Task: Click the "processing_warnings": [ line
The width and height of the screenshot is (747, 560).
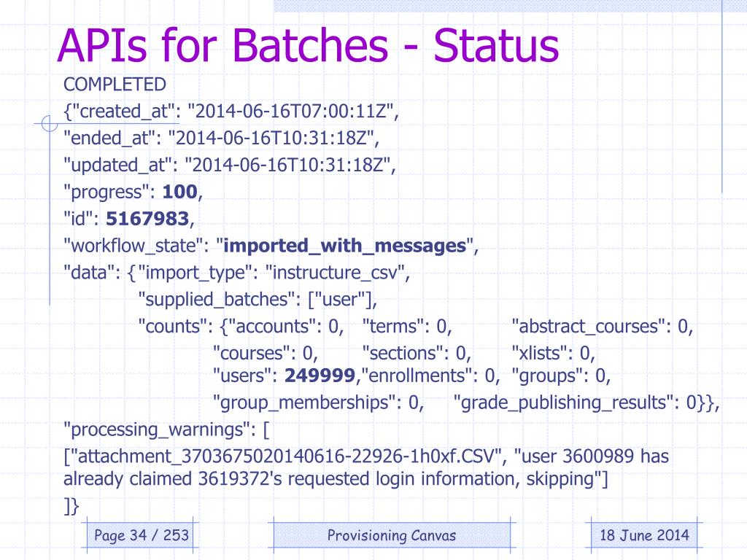Action: tap(166, 430)
